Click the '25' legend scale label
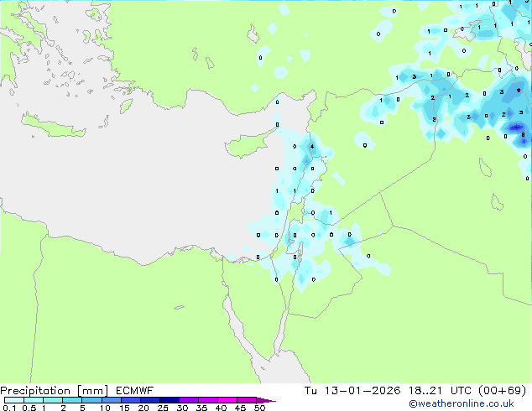The image size is (532, 411). point(163,408)
